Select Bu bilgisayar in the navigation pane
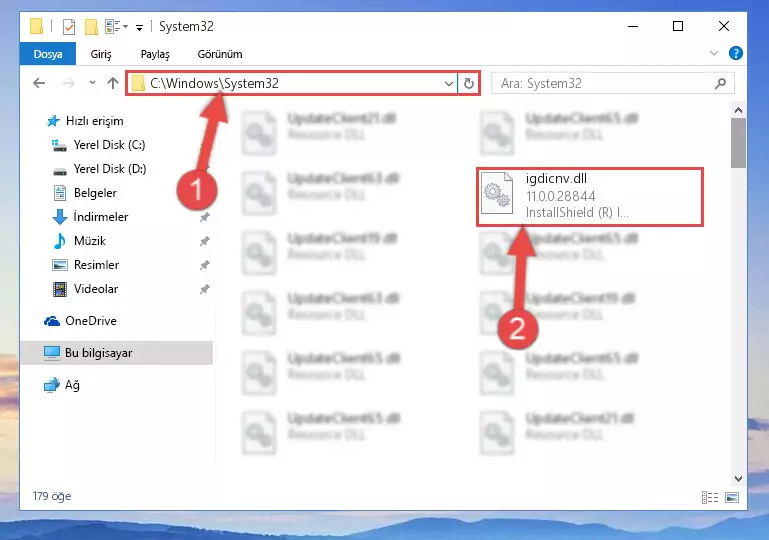The width and height of the screenshot is (769, 540). pyautogui.click(x=116, y=353)
